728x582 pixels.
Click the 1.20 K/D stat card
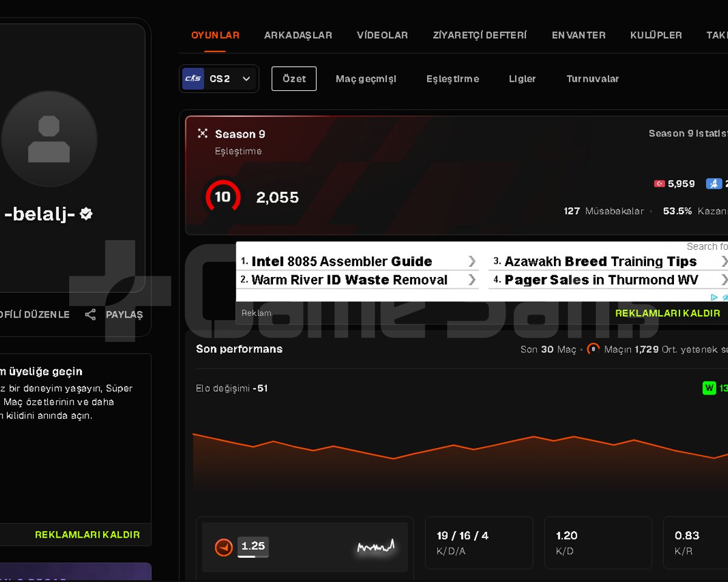598,543
